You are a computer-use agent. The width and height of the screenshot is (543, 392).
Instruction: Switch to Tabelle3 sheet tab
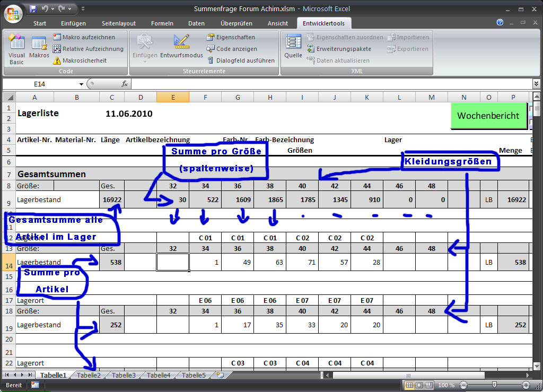point(124,375)
